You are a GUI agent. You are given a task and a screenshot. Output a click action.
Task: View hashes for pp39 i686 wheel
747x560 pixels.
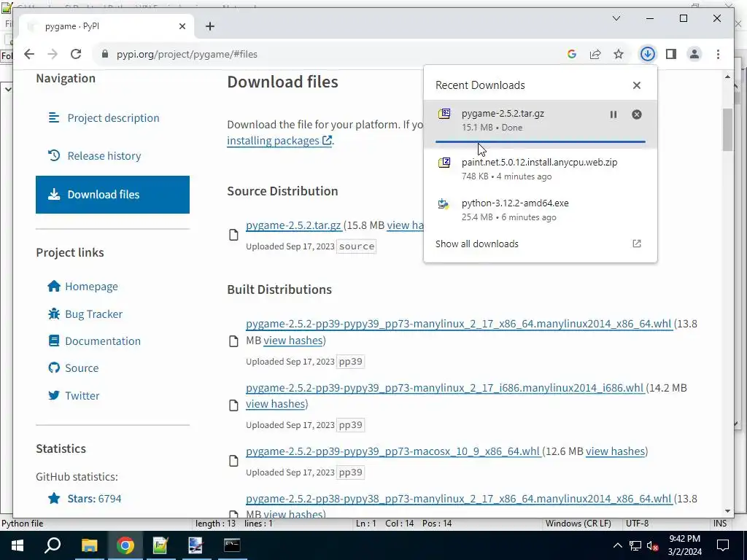coord(275,404)
